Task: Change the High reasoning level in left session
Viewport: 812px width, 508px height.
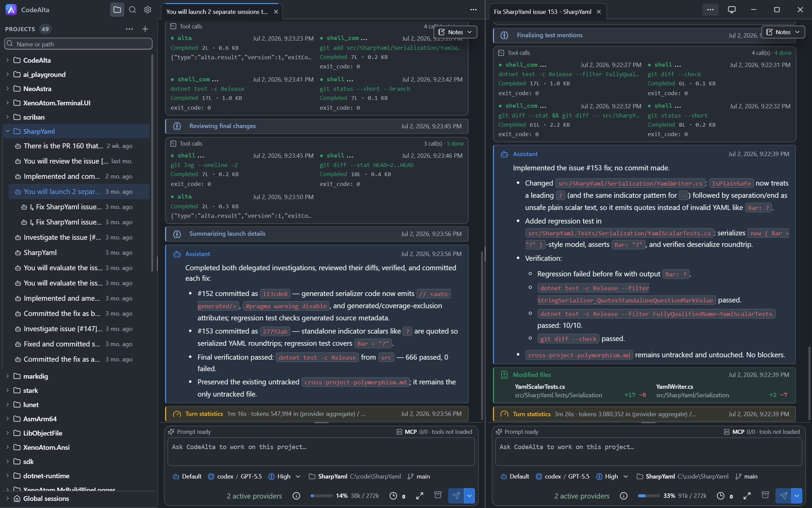Action: (x=284, y=477)
